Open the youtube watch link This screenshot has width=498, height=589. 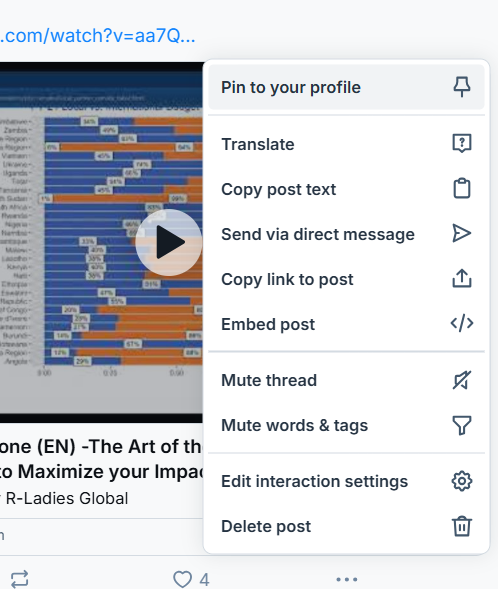click(98, 36)
